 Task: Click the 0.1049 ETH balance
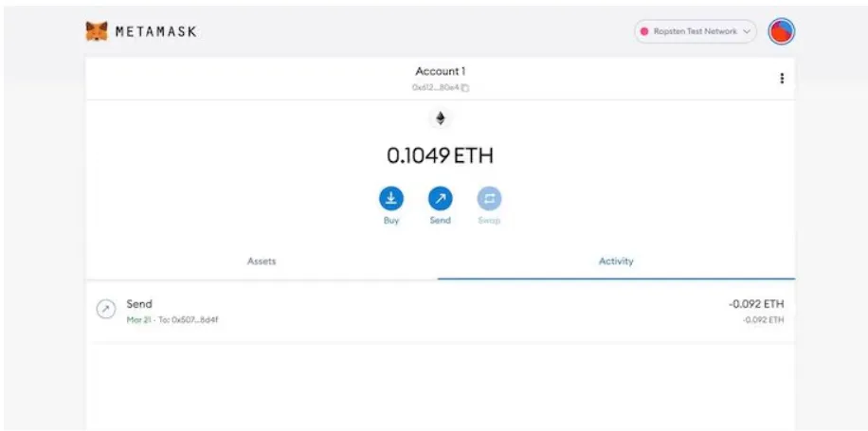pyautogui.click(x=440, y=156)
